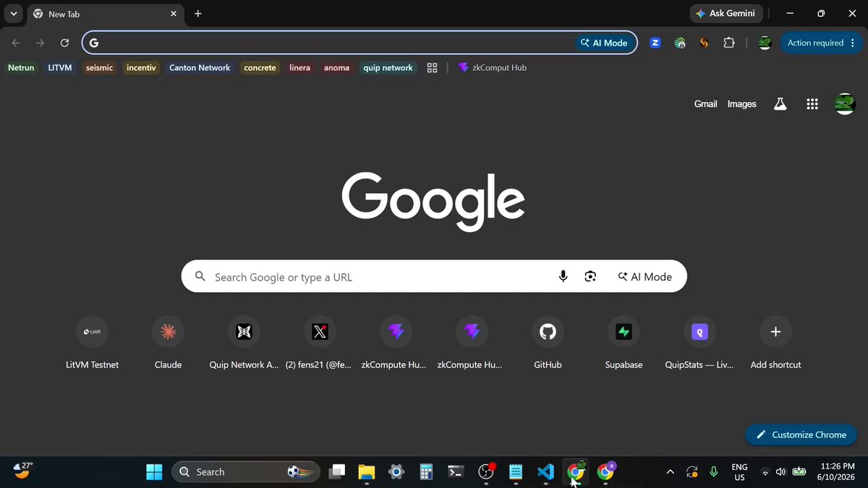
Task: Select the New Tab tab
Action: pos(104,14)
